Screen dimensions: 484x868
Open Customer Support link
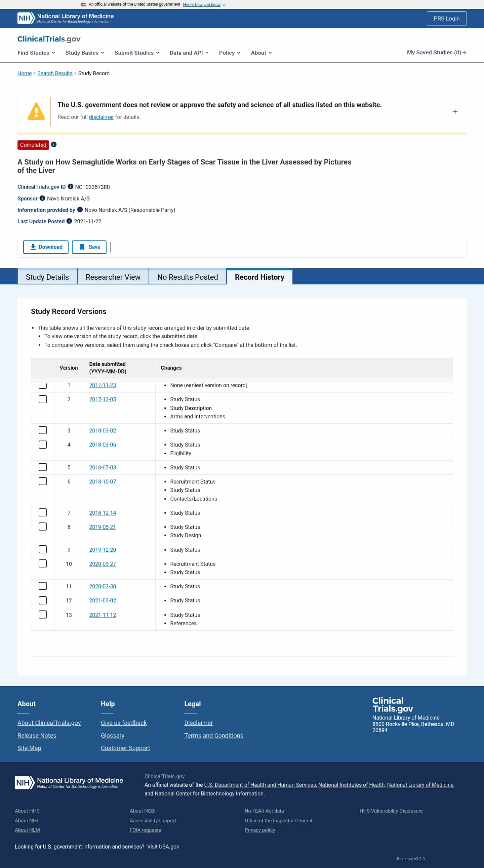click(x=125, y=748)
